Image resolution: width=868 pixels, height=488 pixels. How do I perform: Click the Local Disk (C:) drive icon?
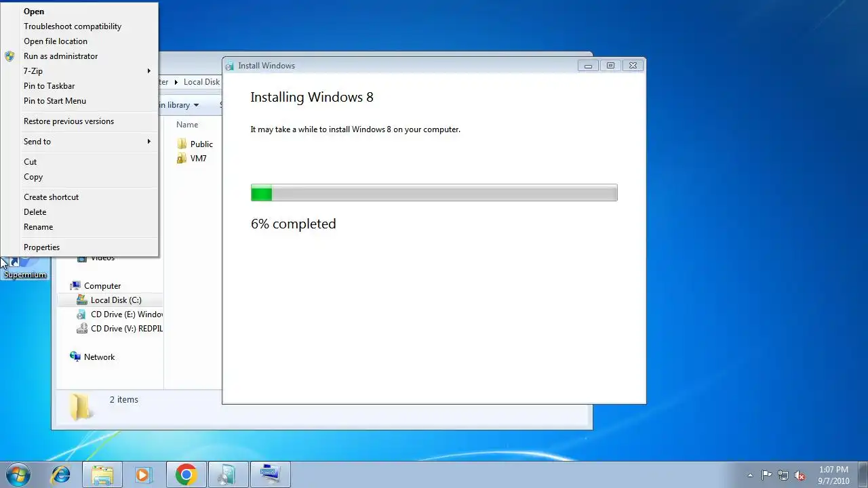[82, 300]
